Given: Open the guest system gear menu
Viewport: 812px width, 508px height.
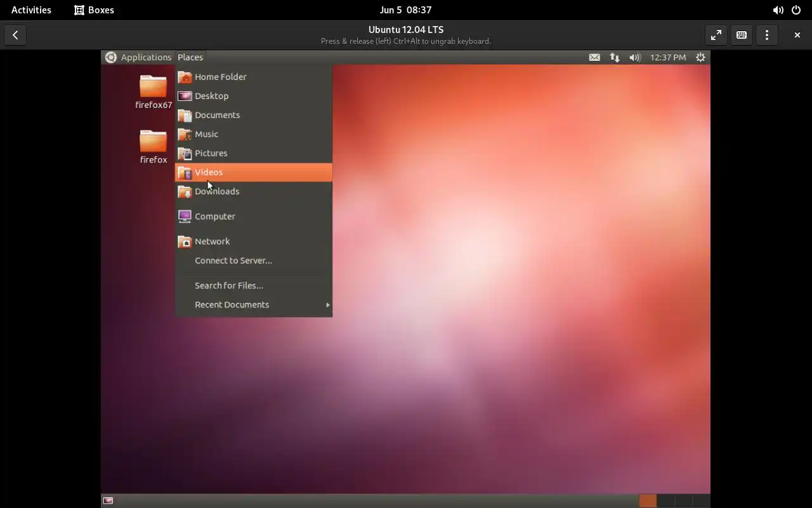Looking at the screenshot, I should pyautogui.click(x=700, y=57).
